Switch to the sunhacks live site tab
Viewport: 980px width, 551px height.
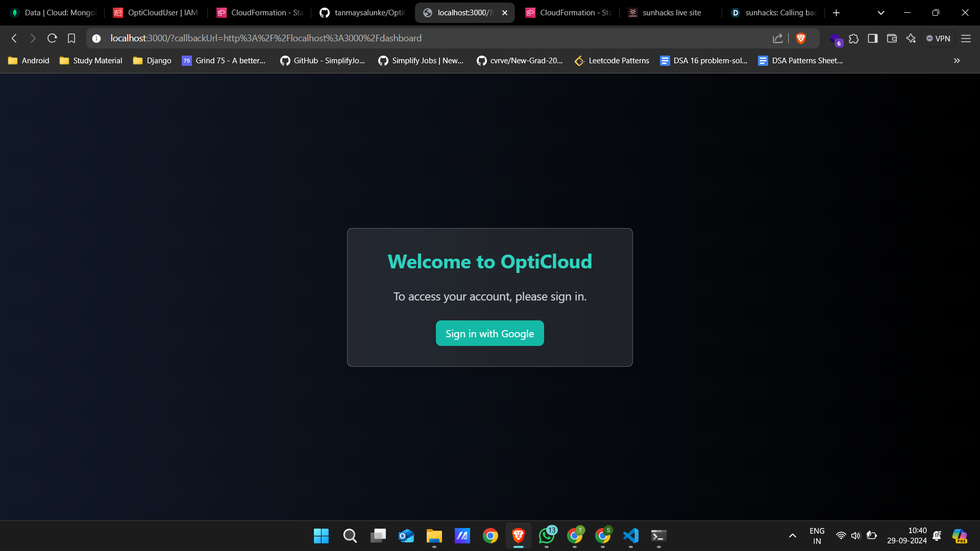click(671, 13)
